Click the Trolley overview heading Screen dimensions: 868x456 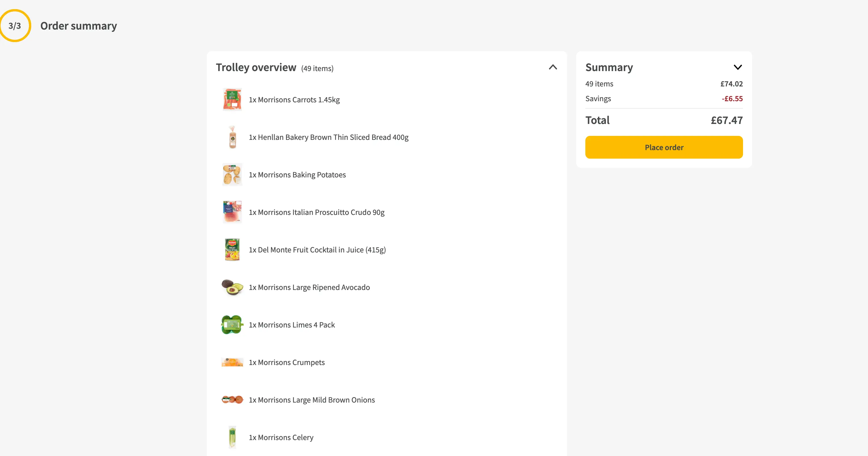point(256,67)
